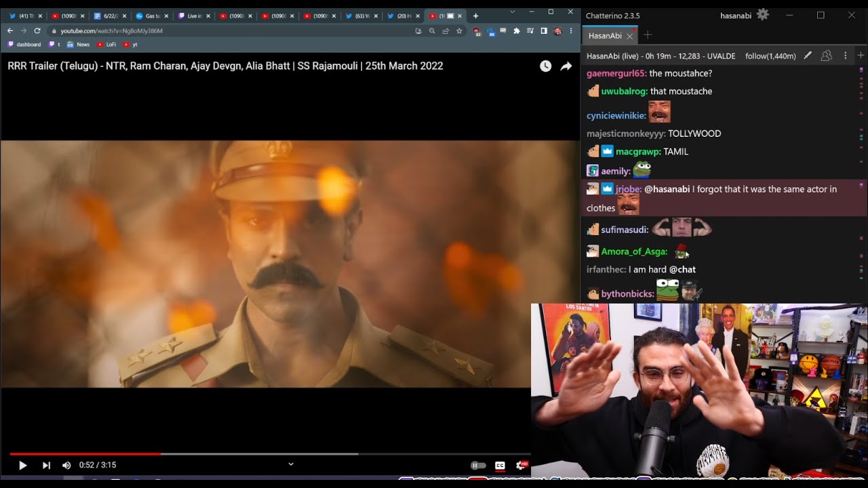
Task: Skip to the next YouTube video
Action: [46, 466]
